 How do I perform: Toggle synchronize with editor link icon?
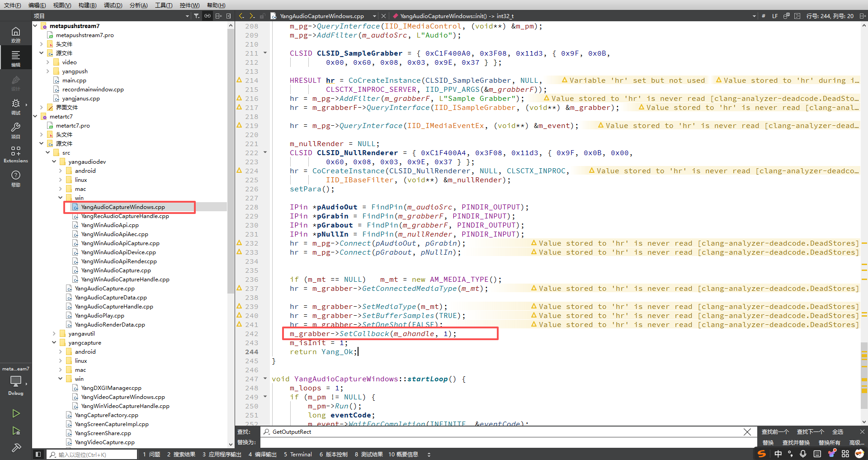[208, 16]
